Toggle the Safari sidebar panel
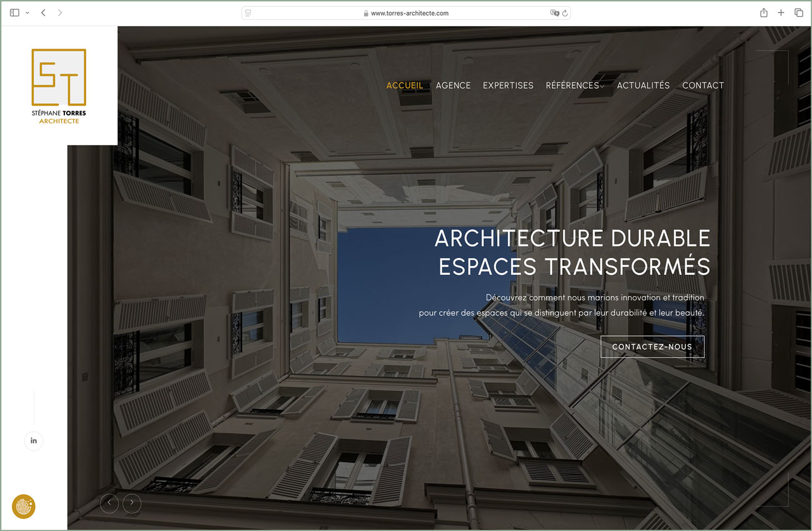The width and height of the screenshot is (812, 531). (14, 12)
